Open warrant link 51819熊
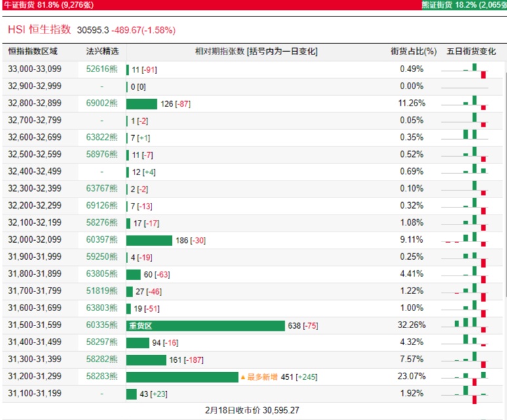This screenshot has height=420, width=507. coord(102,291)
